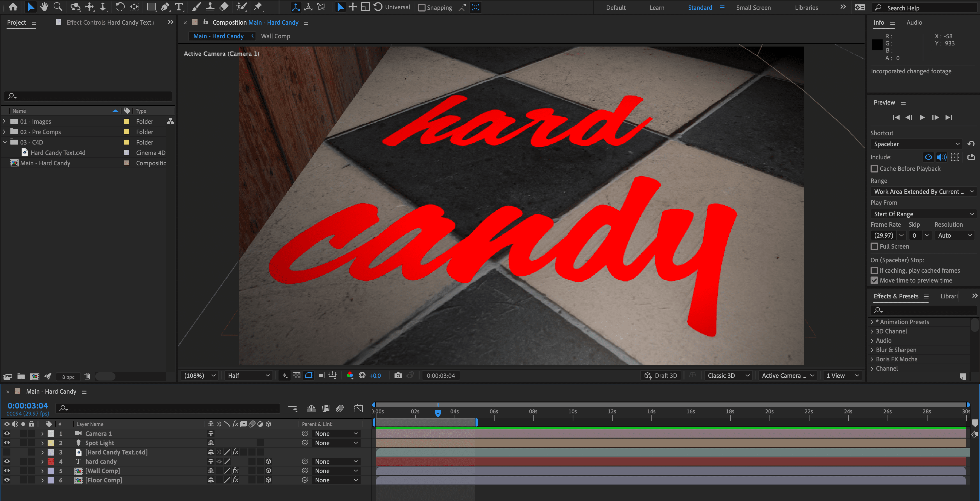Enable Cache Before Playback
Viewport: 980px width, 501px height.
(x=875, y=169)
